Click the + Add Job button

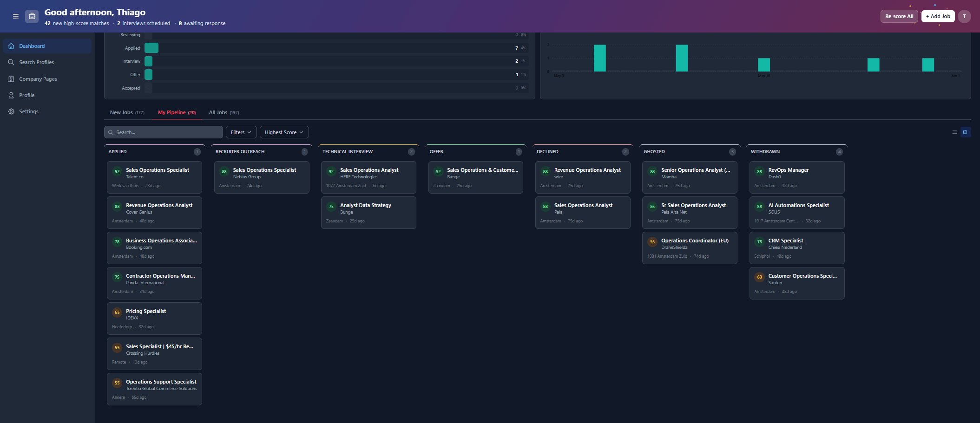pos(938,16)
